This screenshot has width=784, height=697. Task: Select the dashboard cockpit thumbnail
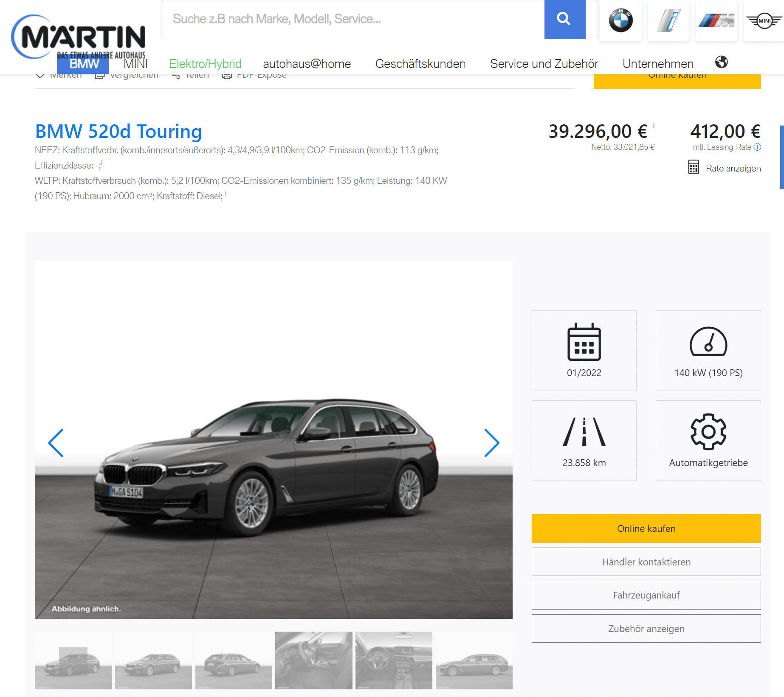coord(394,660)
